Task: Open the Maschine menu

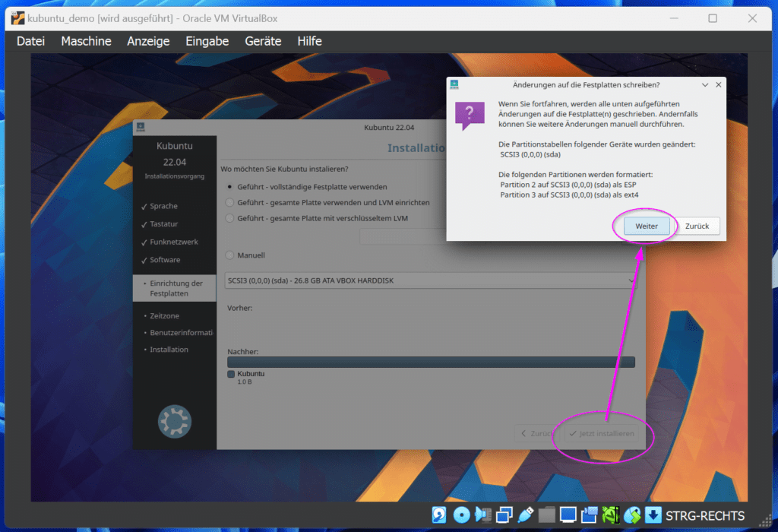Action: point(87,41)
